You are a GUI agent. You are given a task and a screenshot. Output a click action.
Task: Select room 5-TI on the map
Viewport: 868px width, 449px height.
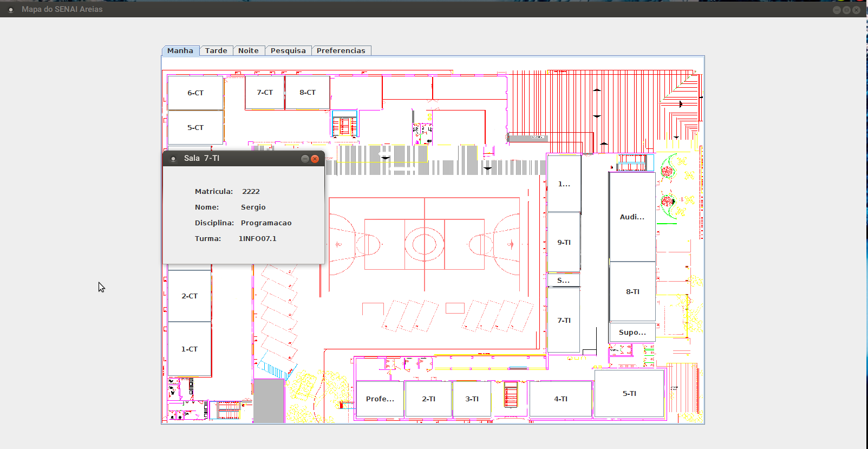629,394
